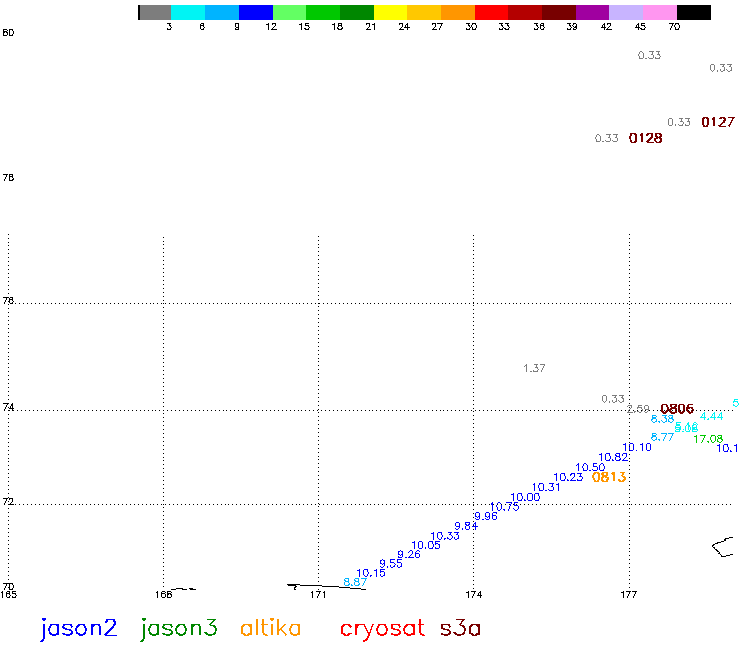Click longitude axis label 177
This screenshot has height=650, width=740.
tap(629, 595)
